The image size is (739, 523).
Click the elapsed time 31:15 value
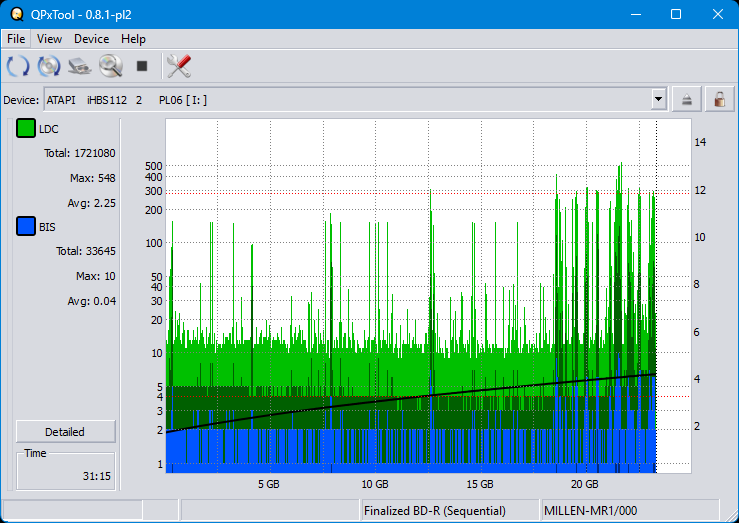tap(97, 476)
